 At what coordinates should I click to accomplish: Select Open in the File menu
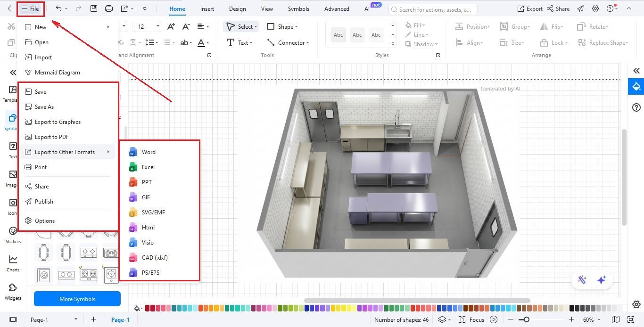pyautogui.click(x=68, y=42)
